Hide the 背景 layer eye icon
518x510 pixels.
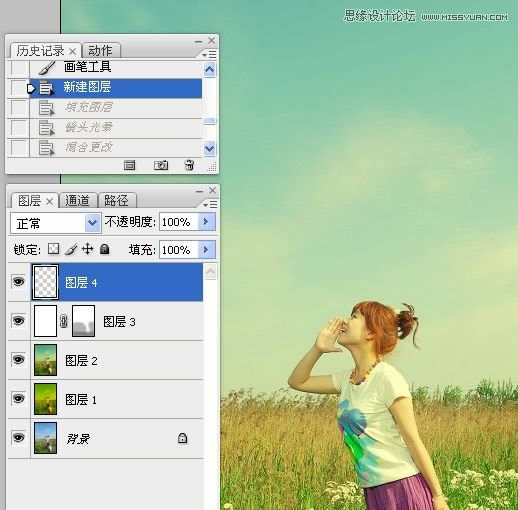pyautogui.click(x=18, y=437)
